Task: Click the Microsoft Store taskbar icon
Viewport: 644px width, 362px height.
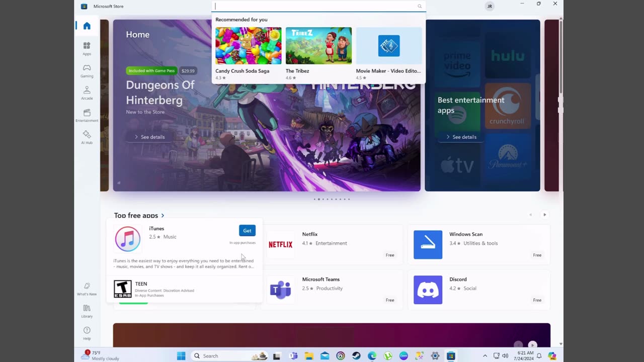Action: [451, 355]
